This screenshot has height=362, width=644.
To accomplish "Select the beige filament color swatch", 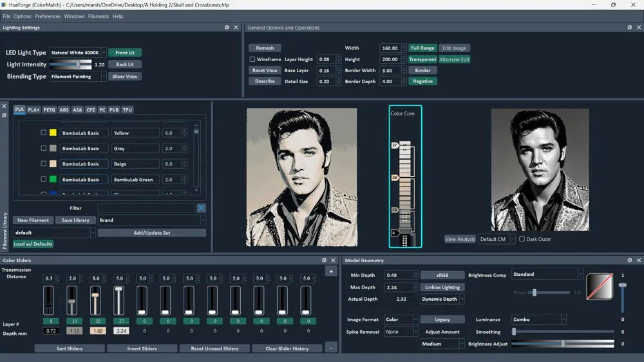I will point(53,164).
